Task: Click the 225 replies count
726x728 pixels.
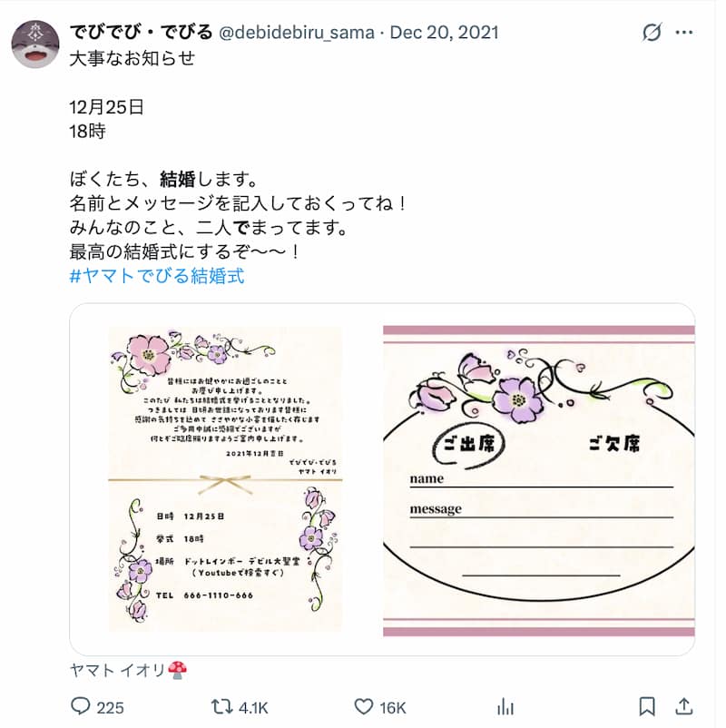Action: [x=110, y=707]
